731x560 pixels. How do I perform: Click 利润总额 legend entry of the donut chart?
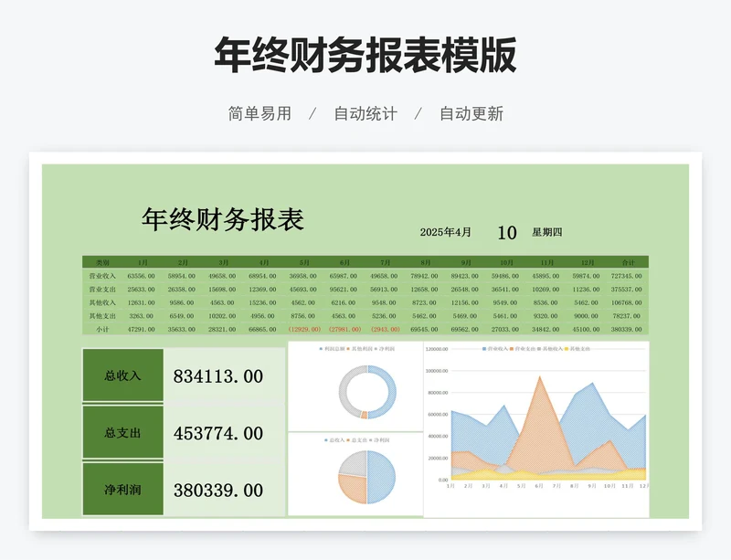332,349
